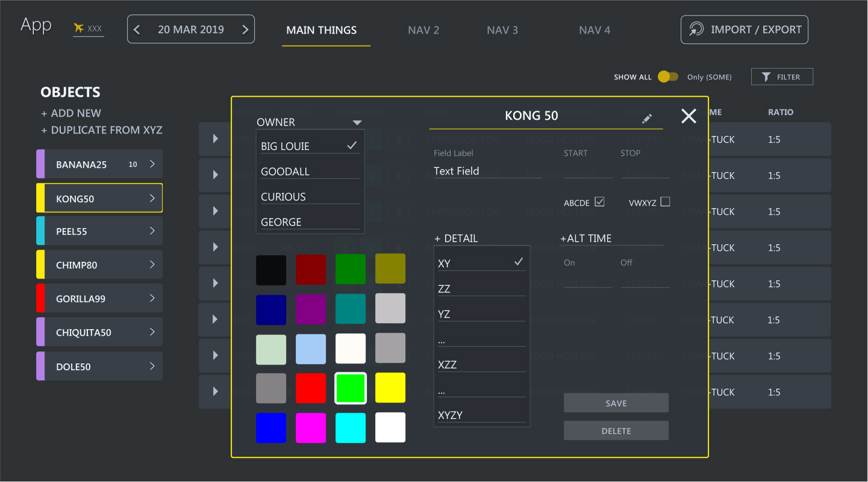The image size is (868, 482).
Task: Switch to the NAV 2 tab
Action: 423,30
